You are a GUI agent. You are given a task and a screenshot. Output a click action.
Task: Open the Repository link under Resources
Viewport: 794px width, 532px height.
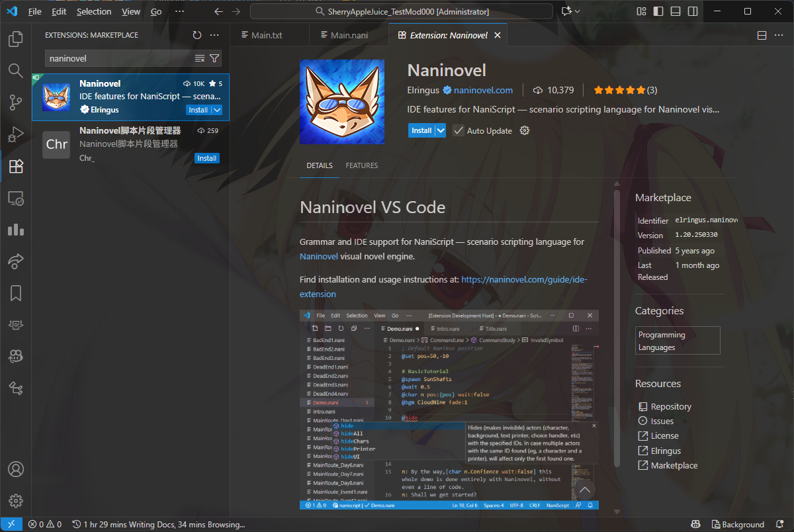(670, 406)
